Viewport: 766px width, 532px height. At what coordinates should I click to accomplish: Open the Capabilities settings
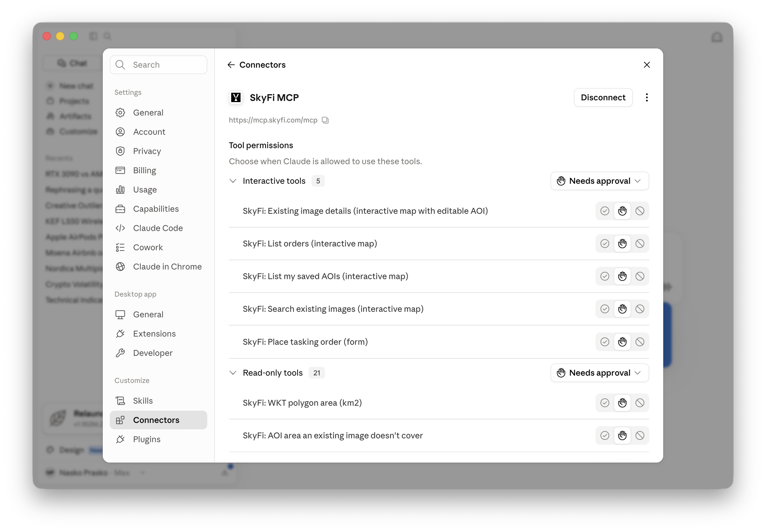point(159,209)
